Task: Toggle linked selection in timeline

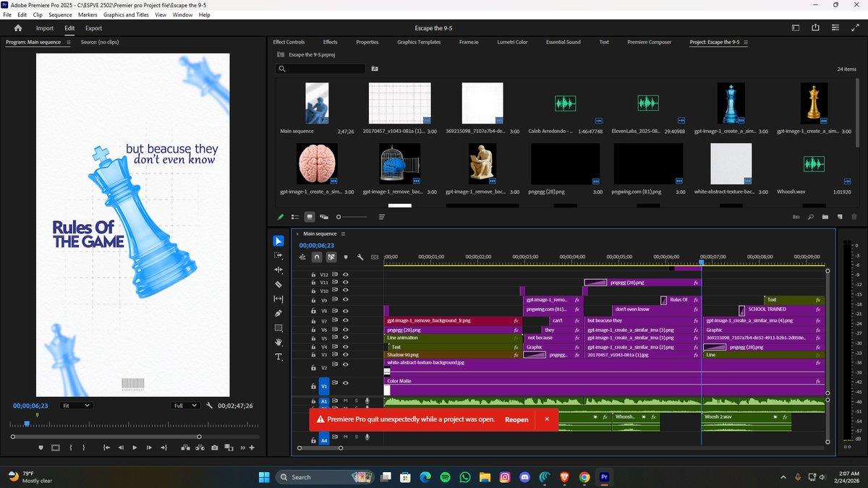Action: coord(331,257)
